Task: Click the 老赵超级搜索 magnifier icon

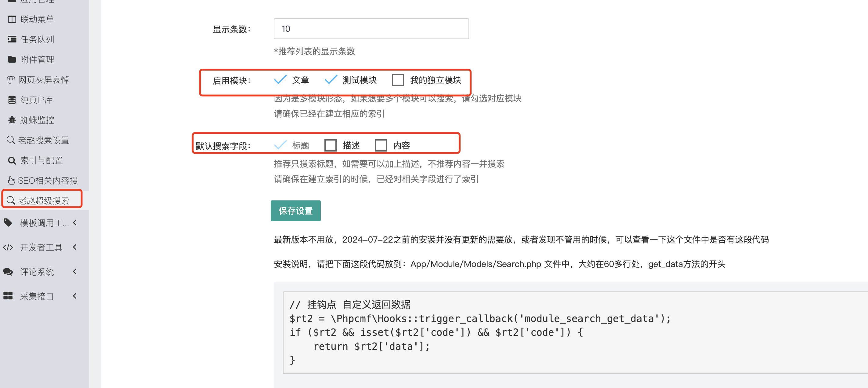Action: point(11,200)
